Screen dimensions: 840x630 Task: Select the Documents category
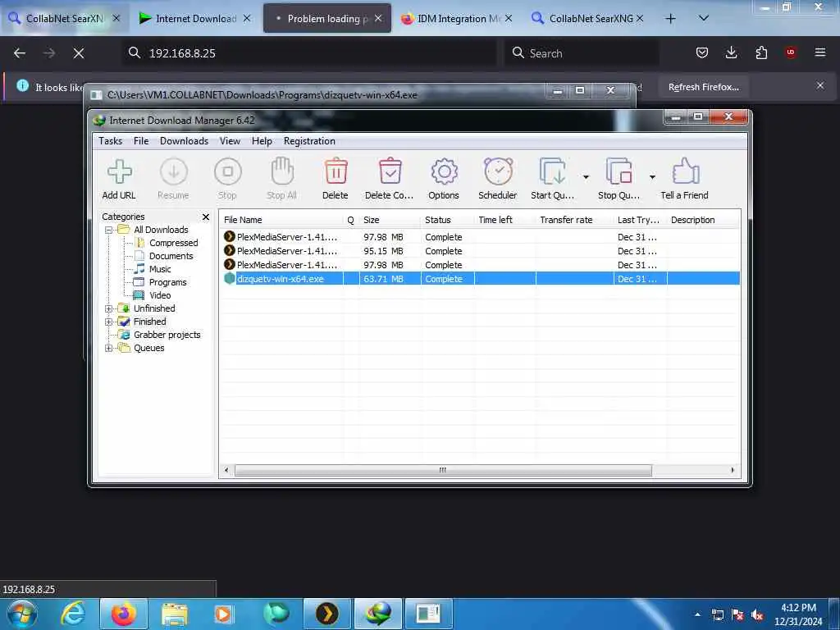click(x=171, y=256)
